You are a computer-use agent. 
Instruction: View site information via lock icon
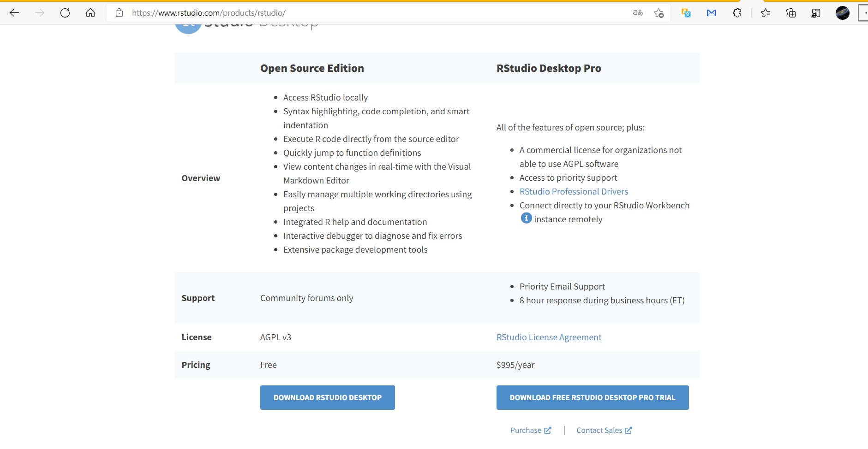click(x=120, y=13)
